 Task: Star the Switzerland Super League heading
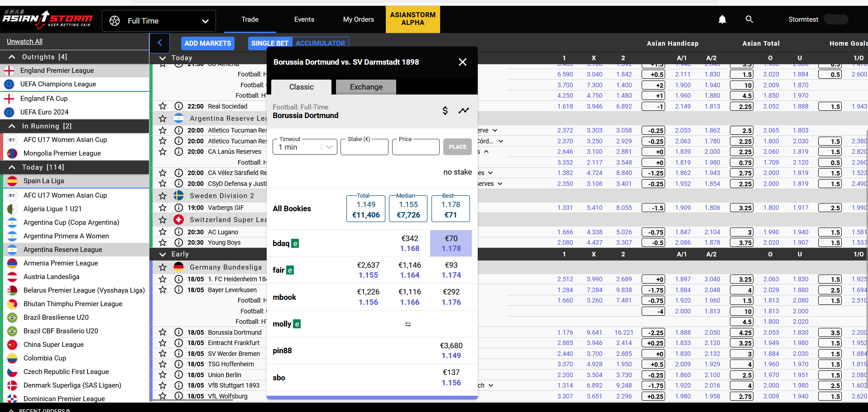pos(163,220)
